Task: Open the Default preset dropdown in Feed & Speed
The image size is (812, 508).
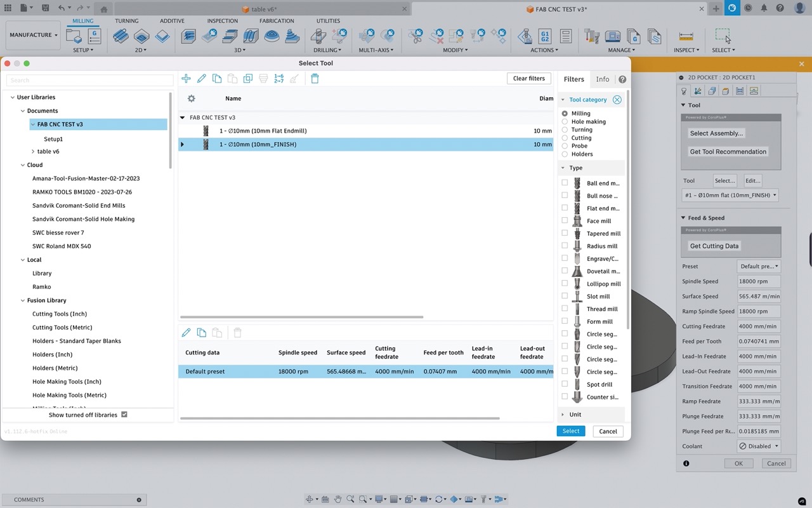Action: pos(759,267)
